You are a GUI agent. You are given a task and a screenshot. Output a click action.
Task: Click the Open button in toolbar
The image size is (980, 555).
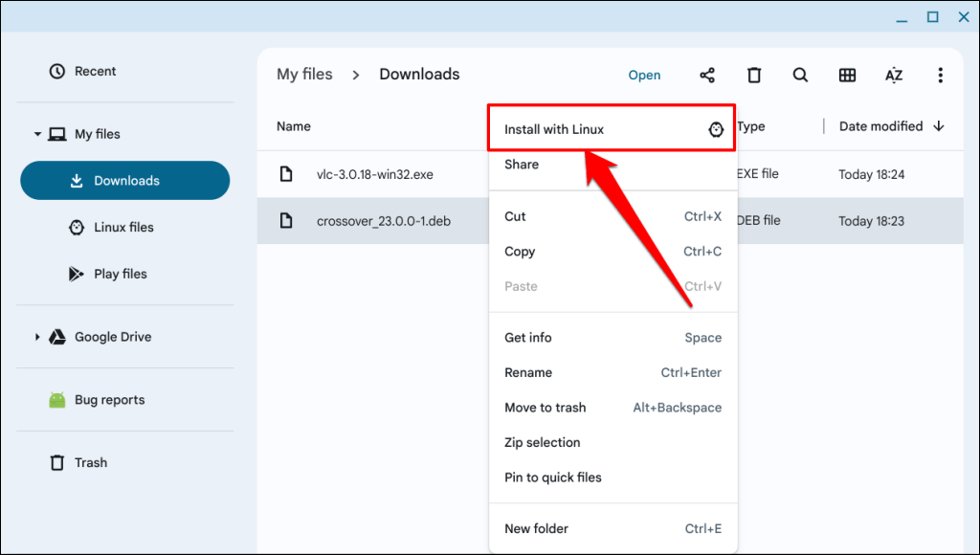point(644,76)
